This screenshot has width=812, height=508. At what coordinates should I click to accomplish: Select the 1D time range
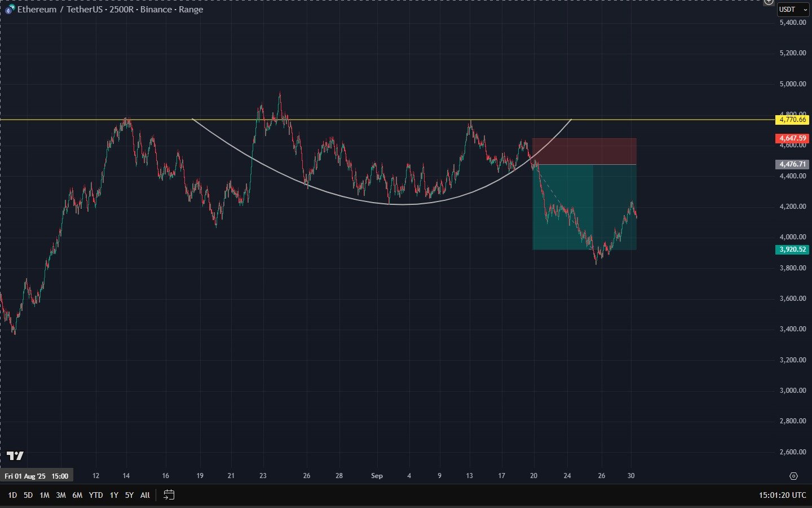click(x=12, y=495)
